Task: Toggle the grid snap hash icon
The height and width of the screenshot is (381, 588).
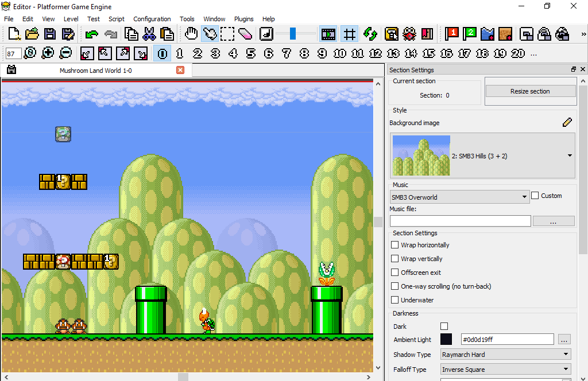Action: click(x=350, y=34)
